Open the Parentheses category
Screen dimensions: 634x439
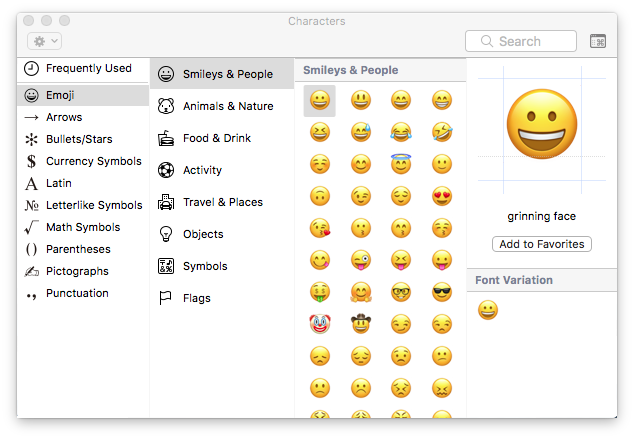(83, 249)
